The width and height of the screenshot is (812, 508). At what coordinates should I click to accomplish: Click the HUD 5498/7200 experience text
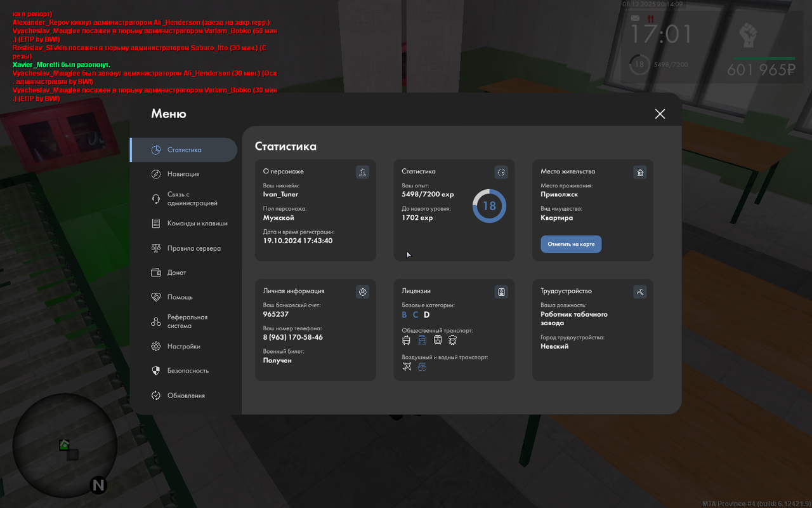(x=671, y=65)
